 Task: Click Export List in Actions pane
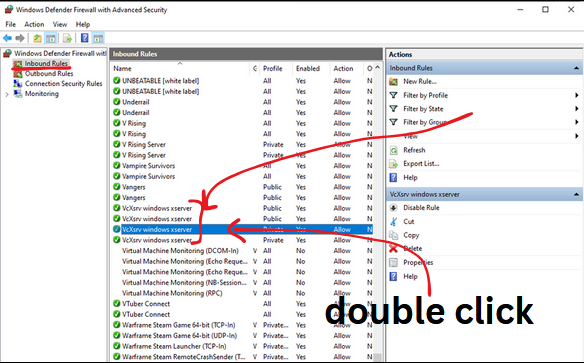click(x=421, y=164)
